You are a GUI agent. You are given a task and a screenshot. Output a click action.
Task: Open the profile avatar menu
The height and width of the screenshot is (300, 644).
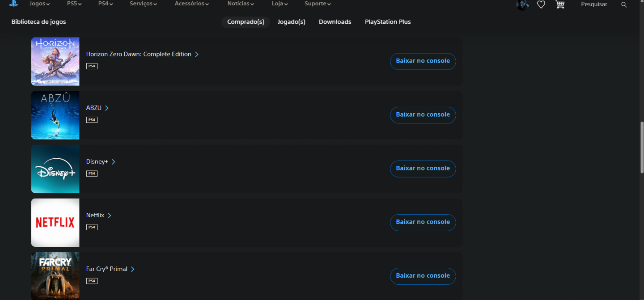click(522, 4)
